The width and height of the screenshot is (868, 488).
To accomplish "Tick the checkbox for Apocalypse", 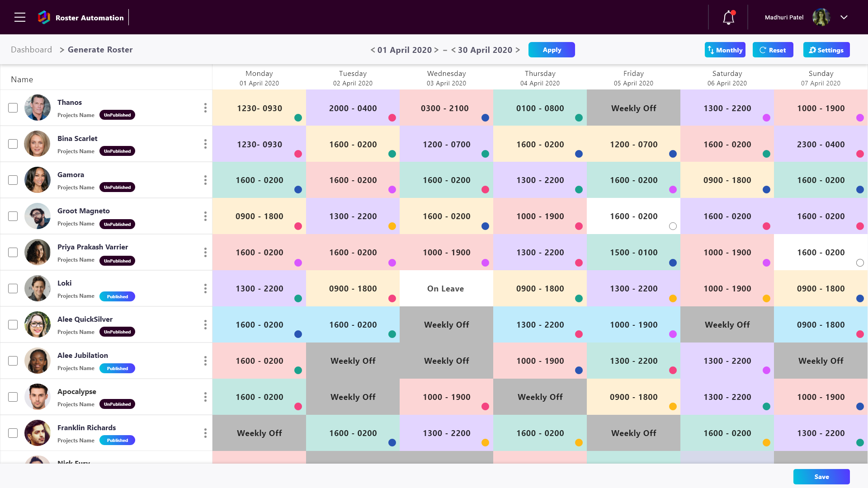I will (13, 397).
